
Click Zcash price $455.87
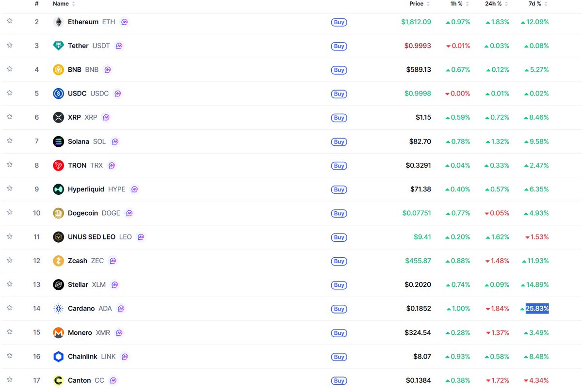418,261
